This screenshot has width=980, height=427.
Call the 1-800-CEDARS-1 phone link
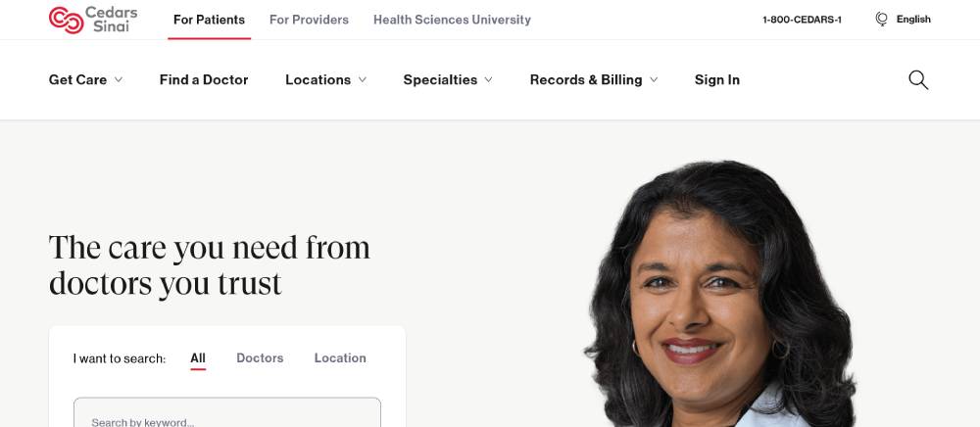coord(802,20)
